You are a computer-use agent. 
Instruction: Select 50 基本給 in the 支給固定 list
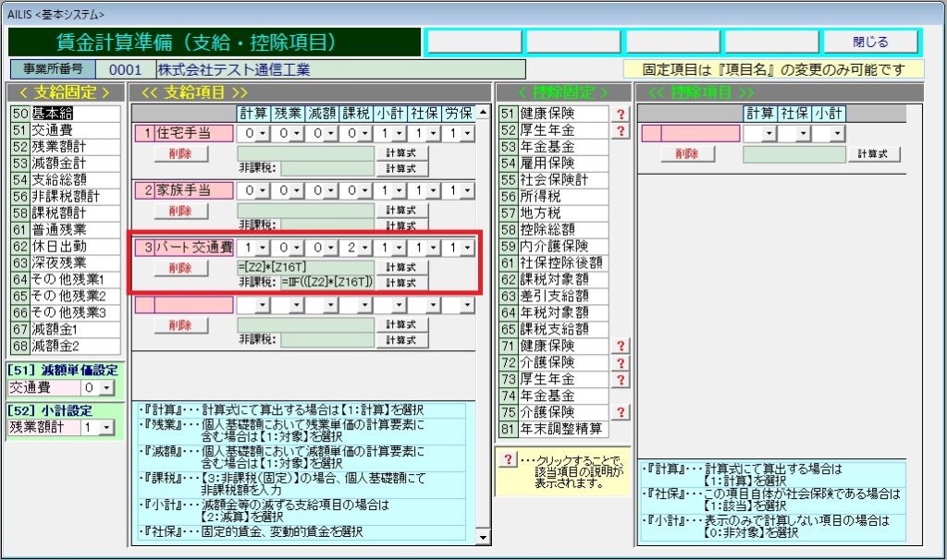click(x=65, y=114)
